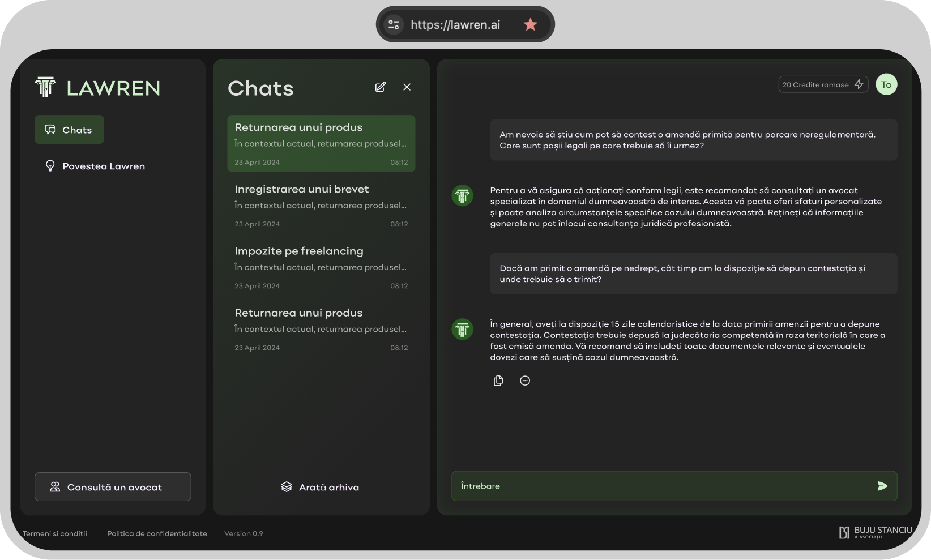The width and height of the screenshot is (931, 560).
Task: Open more options below the last answer
Action: coord(525,381)
